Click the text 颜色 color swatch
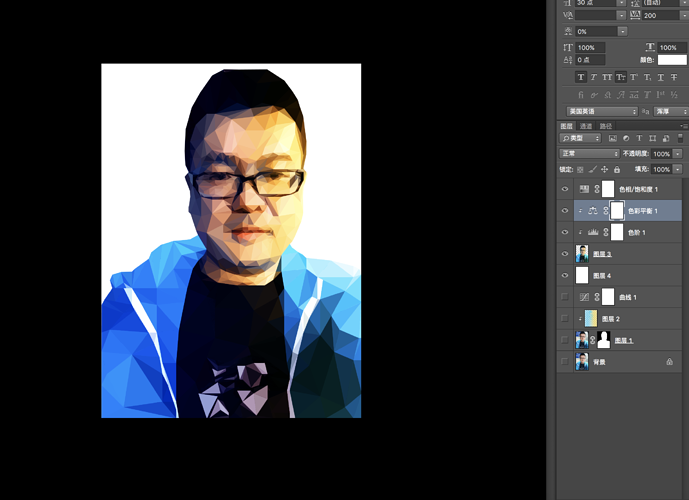Screen dimensions: 689x500 672,60
